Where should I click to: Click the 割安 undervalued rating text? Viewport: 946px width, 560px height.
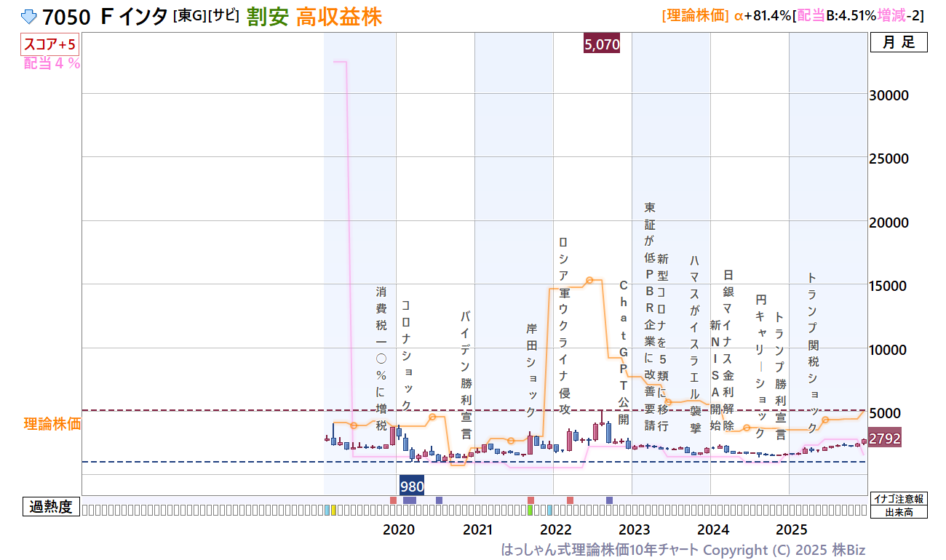267,17
